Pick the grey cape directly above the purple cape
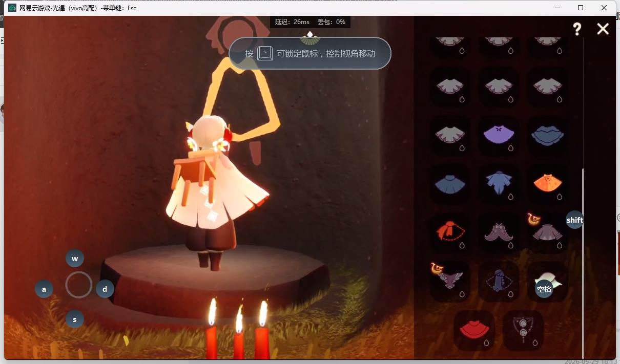This screenshot has width=620, height=364. tap(499, 87)
